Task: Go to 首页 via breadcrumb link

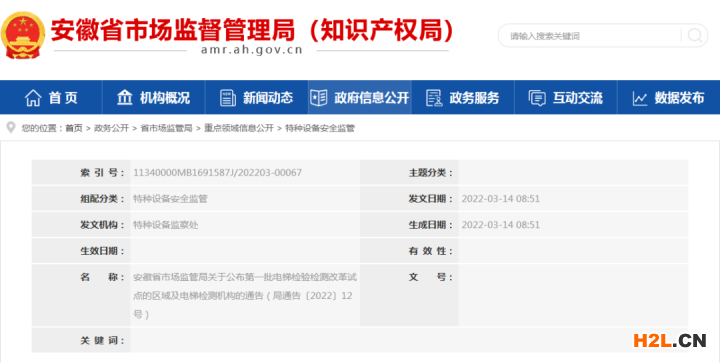Action: click(73, 128)
